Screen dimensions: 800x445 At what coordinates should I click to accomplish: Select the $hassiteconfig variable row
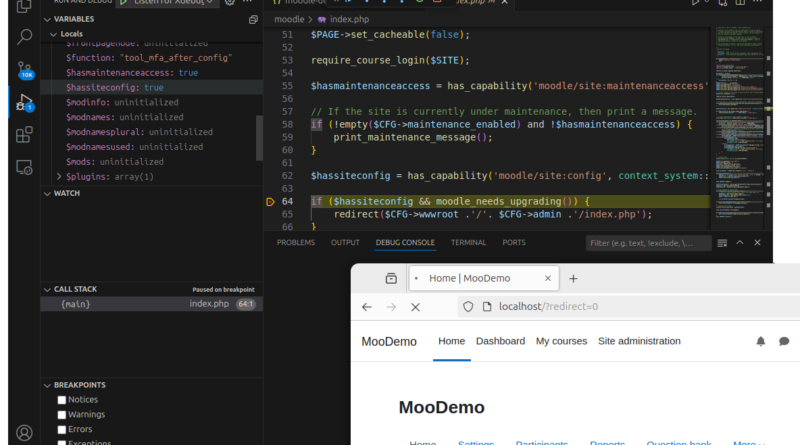click(x=152, y=87)
